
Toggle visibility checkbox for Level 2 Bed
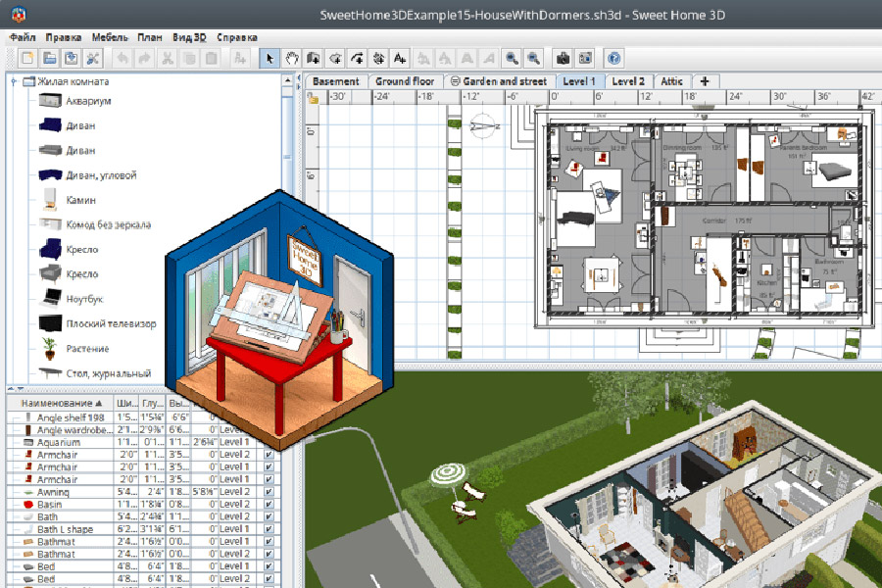(x=269, y=578)
